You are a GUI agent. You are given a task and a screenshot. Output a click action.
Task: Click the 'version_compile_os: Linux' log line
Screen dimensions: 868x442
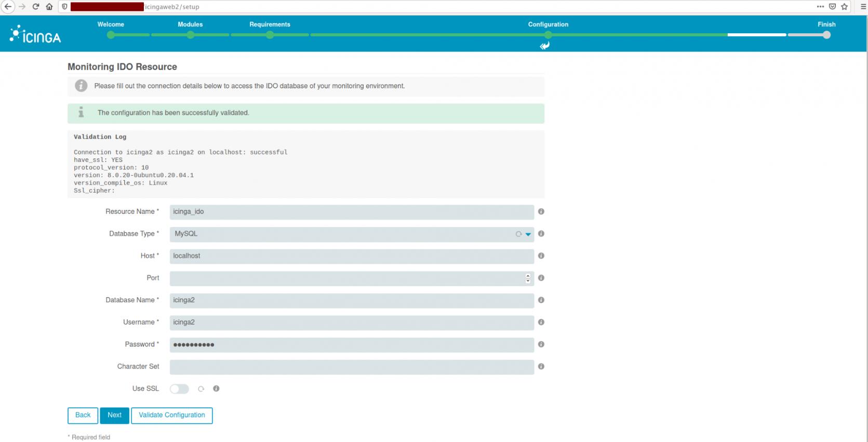pyautogui.click(x=121, y=183)
